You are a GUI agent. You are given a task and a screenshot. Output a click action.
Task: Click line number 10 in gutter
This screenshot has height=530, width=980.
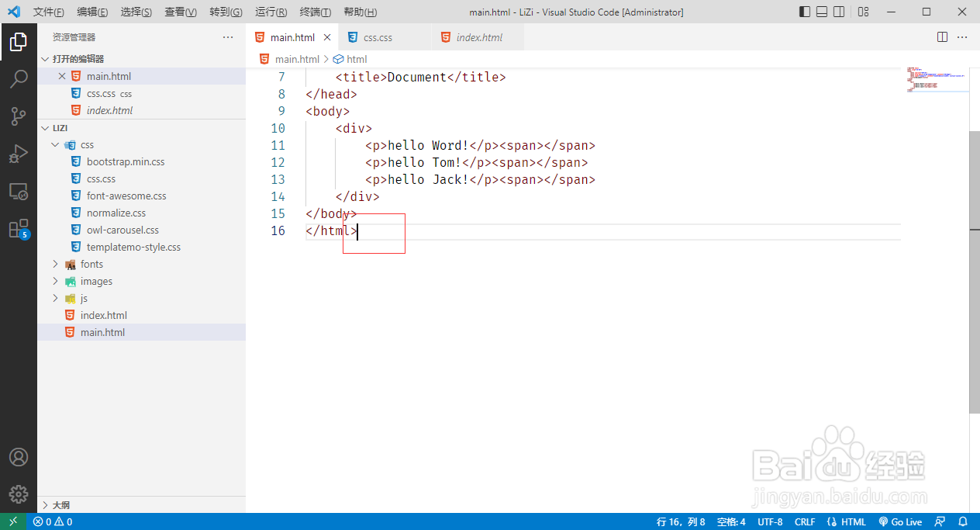point(278,128)
